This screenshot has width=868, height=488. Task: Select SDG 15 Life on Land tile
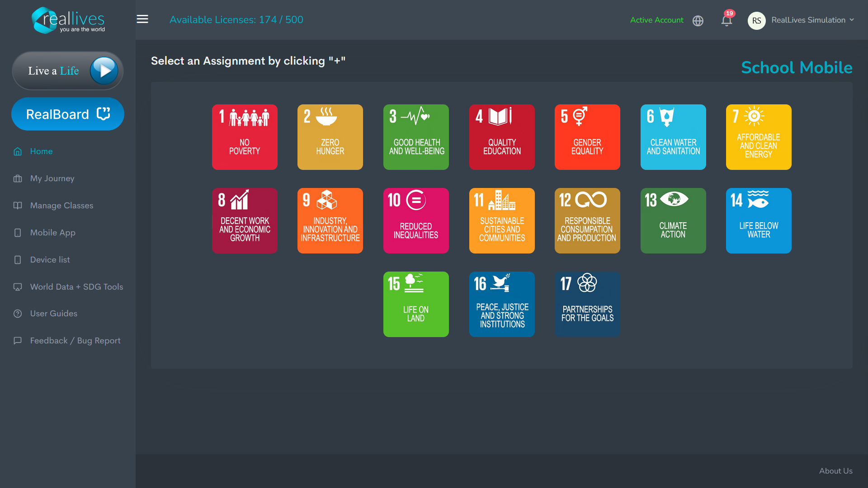(x=416, y=304)
